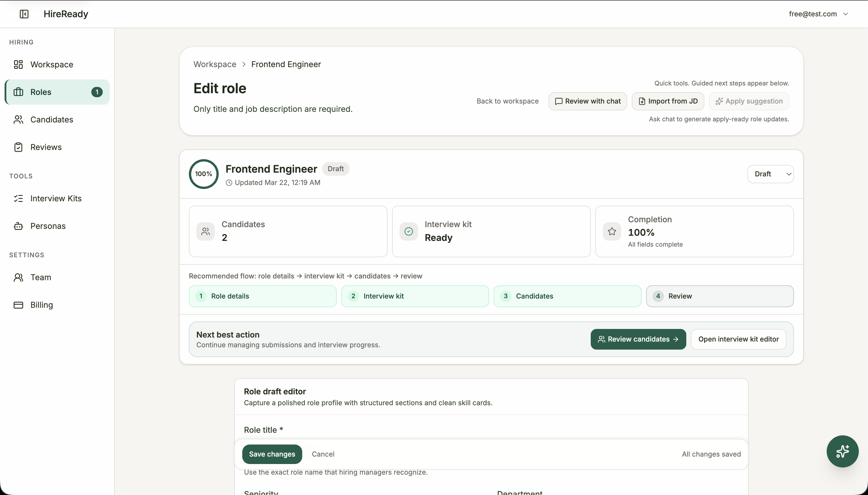Click the sidebar collapse icon next to HireReady
868x495 pixels.
pos(24,14)
